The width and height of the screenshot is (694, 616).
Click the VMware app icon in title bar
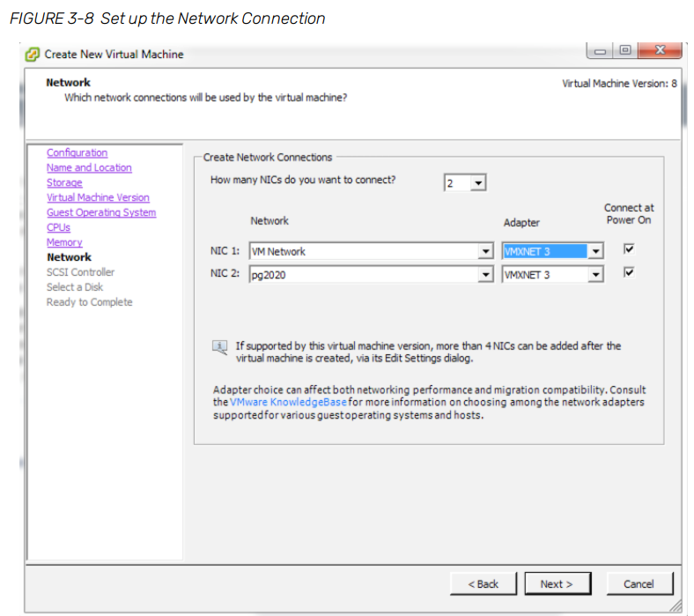click(x=33, y=55)
